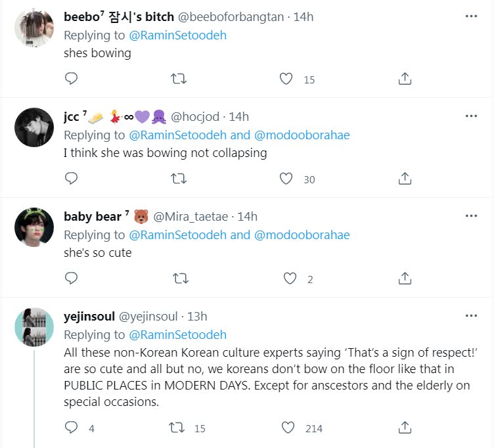Like jcc's tweet with 30 likes

pos(286,179)
